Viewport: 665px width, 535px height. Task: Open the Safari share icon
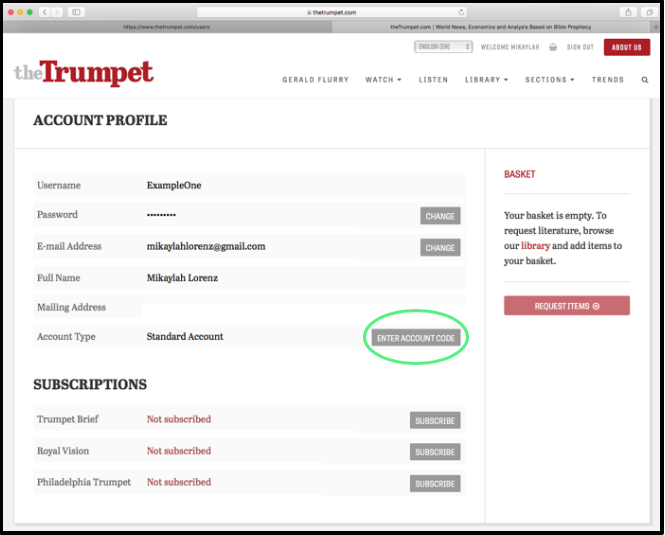(628, 12)
